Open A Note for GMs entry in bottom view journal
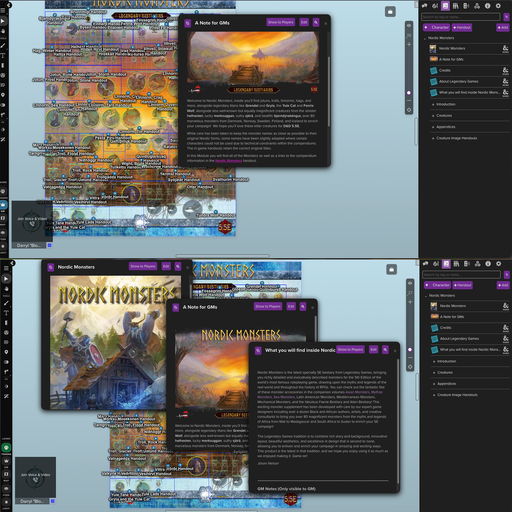512x512 pixels. point(470,317)
